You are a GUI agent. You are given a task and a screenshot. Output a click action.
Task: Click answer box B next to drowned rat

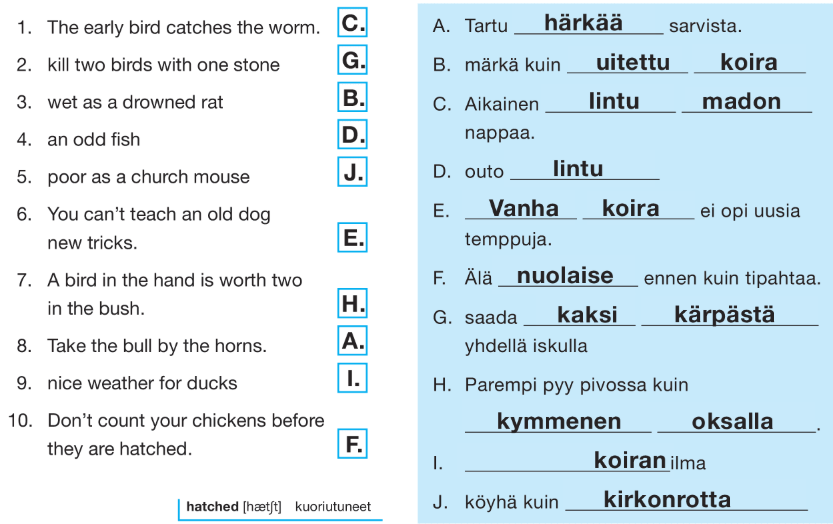tap(352, 97)
